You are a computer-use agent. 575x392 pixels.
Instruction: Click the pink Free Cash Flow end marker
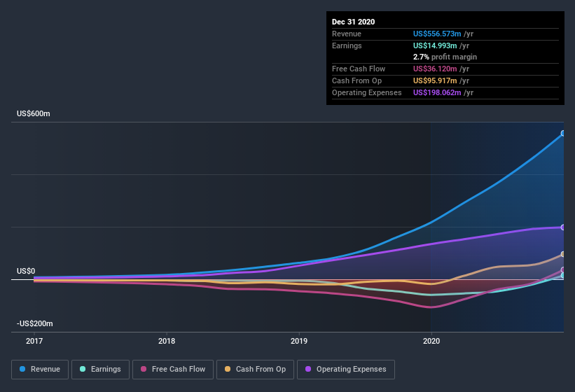click(563, 270)
